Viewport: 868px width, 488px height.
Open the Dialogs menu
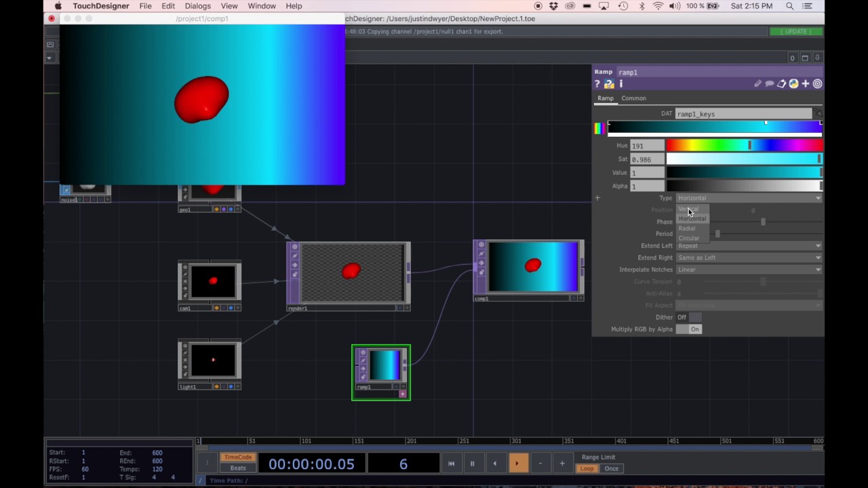pos(197,6)
